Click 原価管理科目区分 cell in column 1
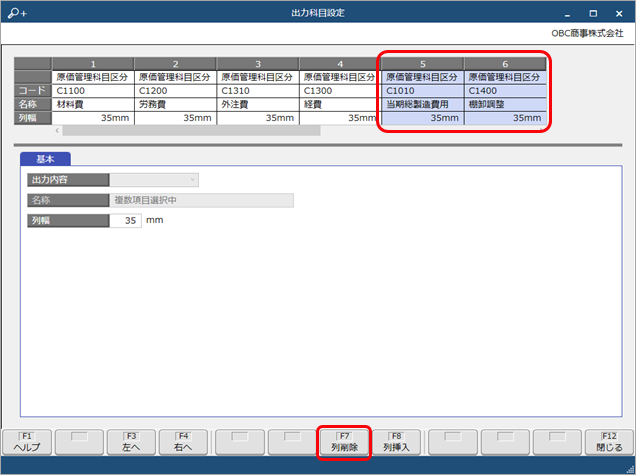 93,77
